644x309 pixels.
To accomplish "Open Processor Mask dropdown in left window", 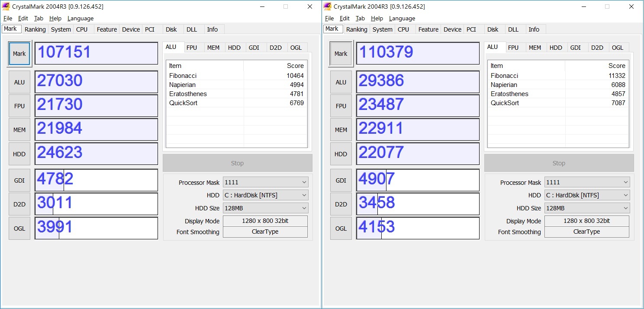I will pyautogui.click(x=265, y=182).
